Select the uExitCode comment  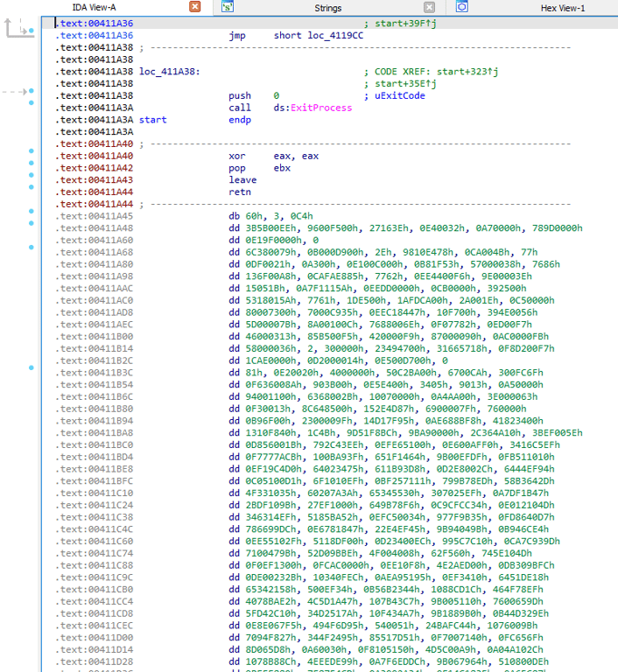tap(400, 95)
